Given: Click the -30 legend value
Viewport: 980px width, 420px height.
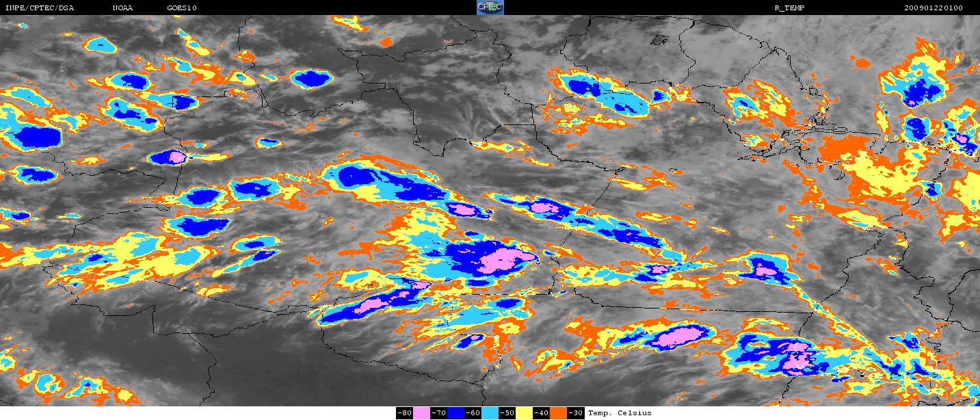Looking at the screenshot, I should pos(576,413).
